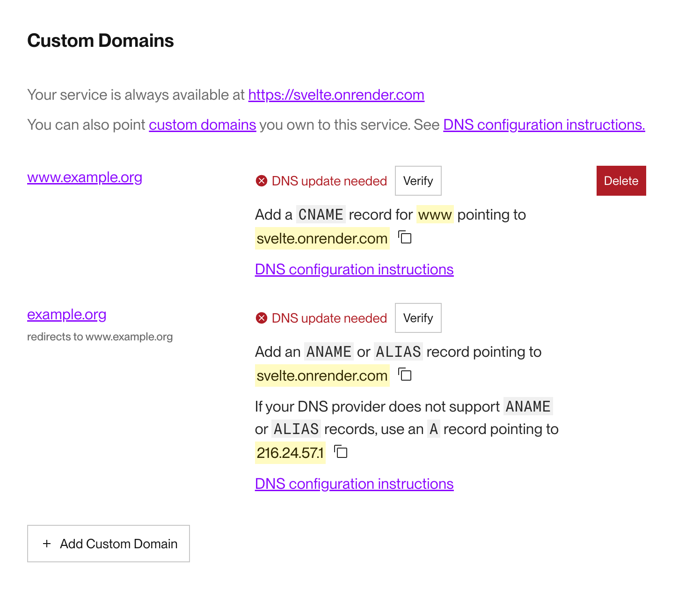Select the highlighted www record value
700x589 pixels.
pos(435,214)
